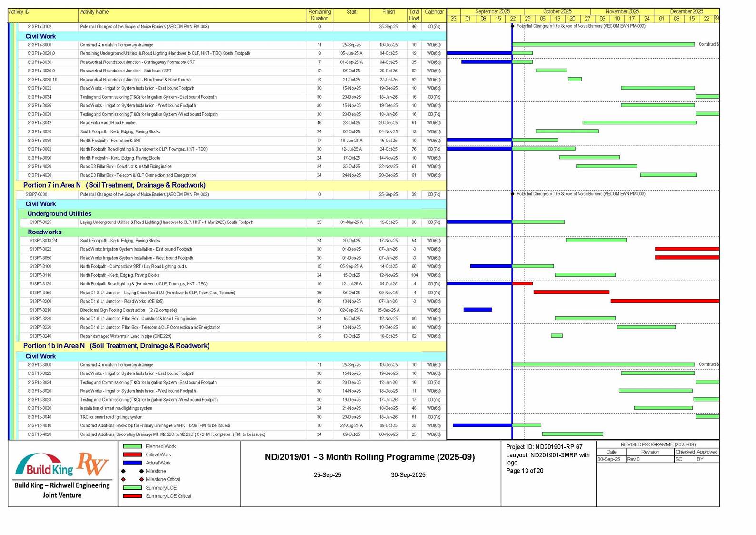Viewport: 756px width, 535px height.
Task: Expand the Roadworks section header
Action: (x=44, y=232)
